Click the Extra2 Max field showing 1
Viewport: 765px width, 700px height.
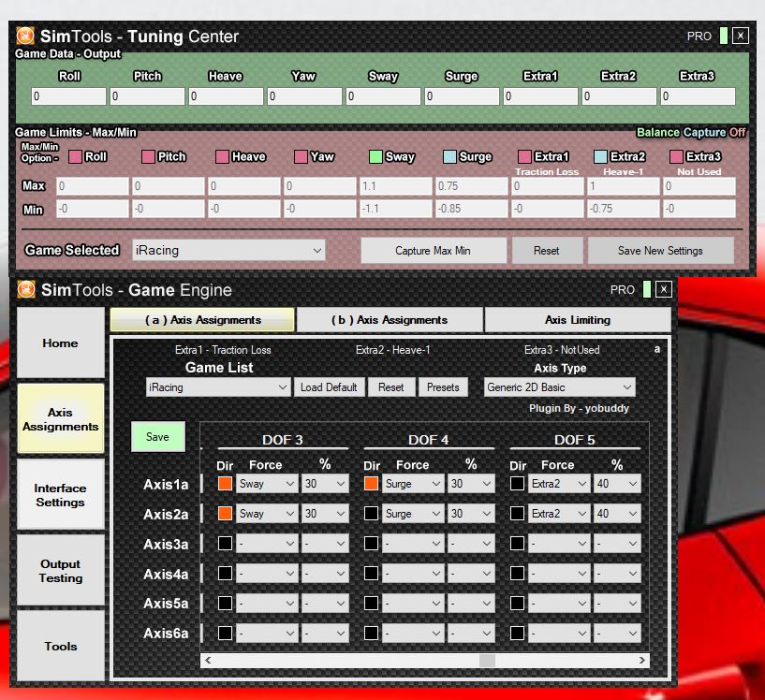[623, 186]
